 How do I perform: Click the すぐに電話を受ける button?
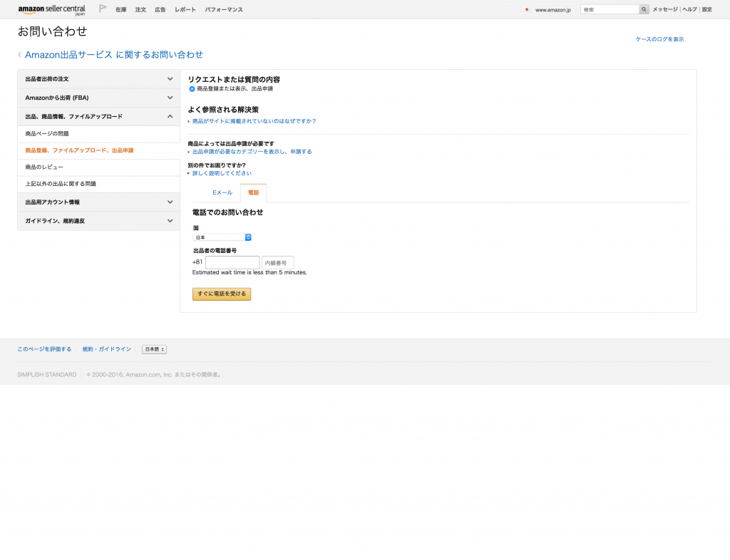pyautogui.click(x=222, y=294)
